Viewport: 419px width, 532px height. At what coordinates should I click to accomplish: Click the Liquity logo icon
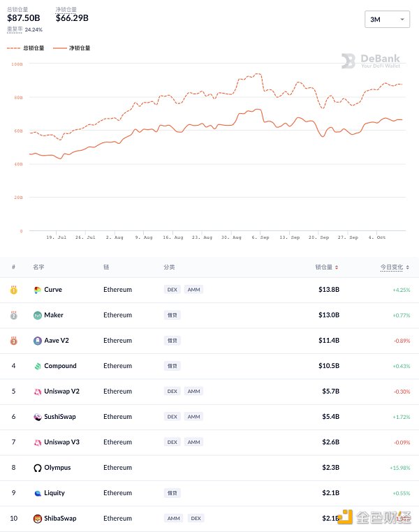pyautogui.click(x=37, y=494)
